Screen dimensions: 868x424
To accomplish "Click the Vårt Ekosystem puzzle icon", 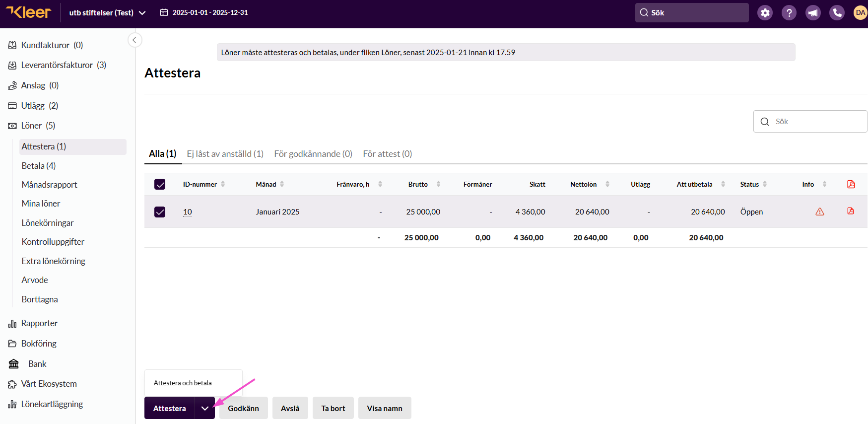I will 12,384.
